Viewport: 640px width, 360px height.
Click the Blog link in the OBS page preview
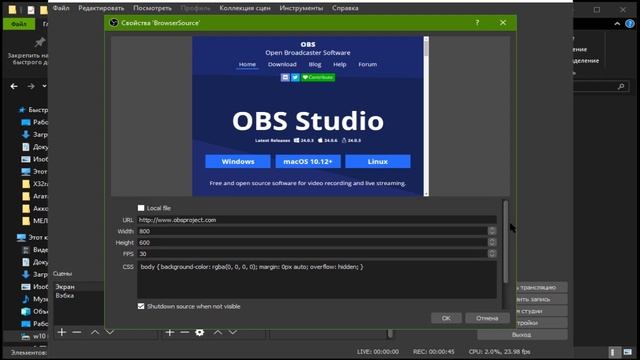click(x=315, y=64)
